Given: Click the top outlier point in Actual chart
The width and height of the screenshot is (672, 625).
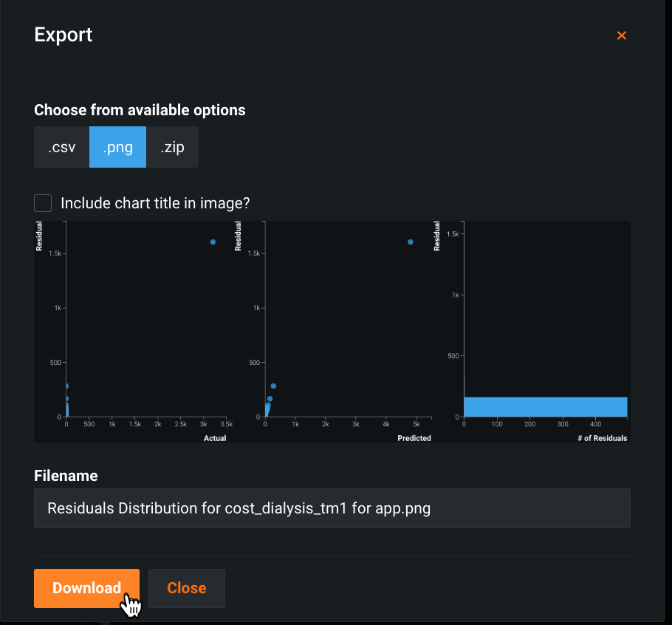Looking at the screenshot, I should pyautogui.click(x=213, y=242).
